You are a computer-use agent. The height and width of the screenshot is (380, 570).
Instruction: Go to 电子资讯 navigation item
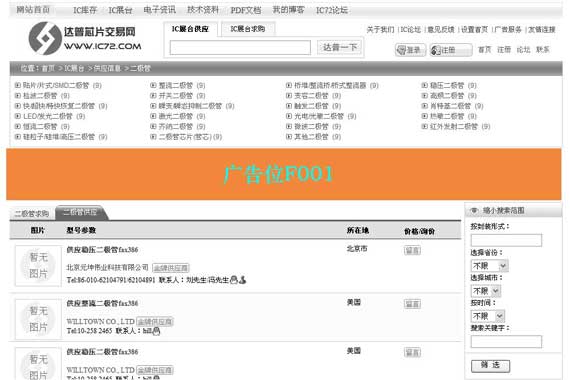tap(159, 10)
